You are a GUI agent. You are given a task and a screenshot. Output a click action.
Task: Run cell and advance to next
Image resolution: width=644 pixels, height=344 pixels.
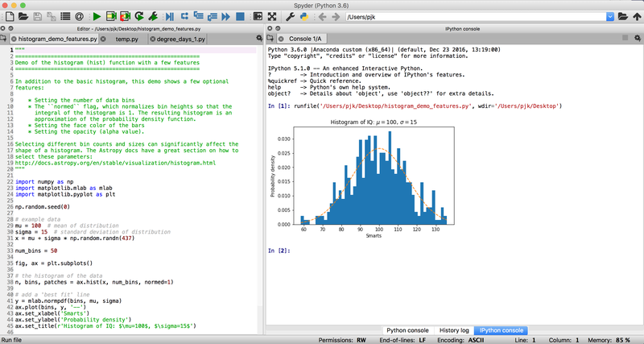click(126, 17)
